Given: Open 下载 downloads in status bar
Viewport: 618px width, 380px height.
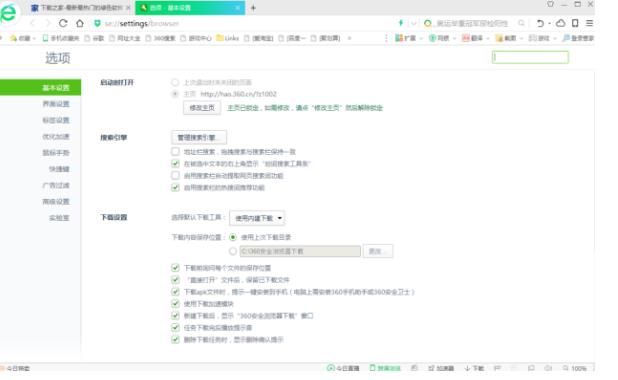Looking at the screenshot, I should pos(474,368).
